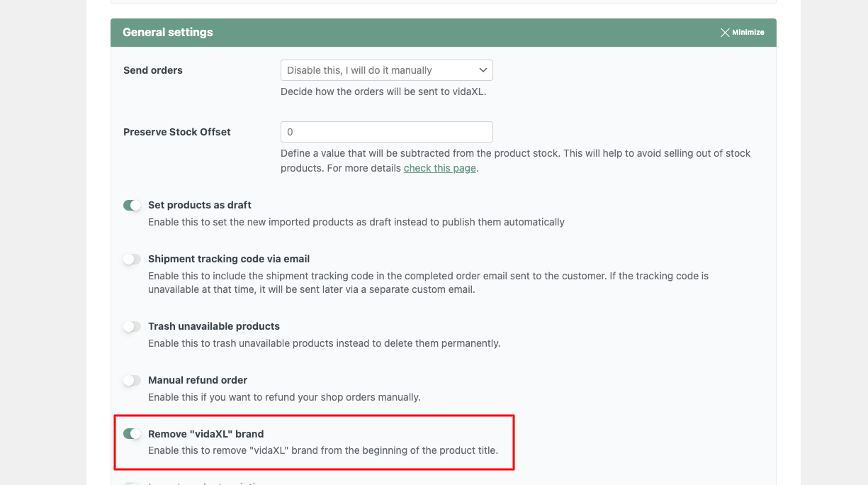Image resolution: width=868 pixels, height=485 pixels.
Task: Click the 'Manual refund order' label
Action: pyautogui.click(x=198, y=380)
